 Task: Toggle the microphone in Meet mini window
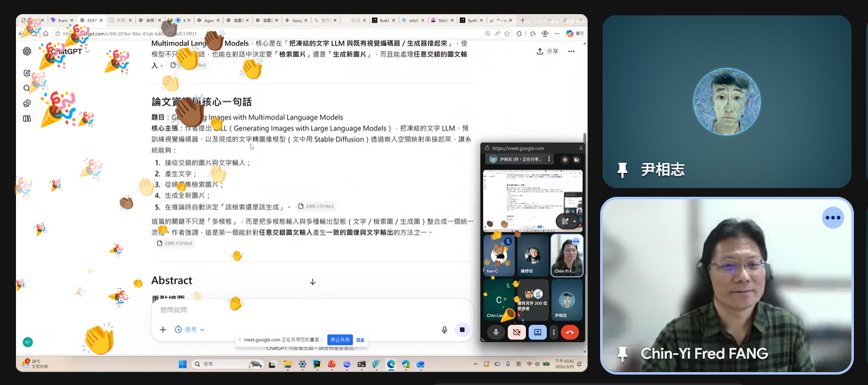(x=495, y=332)
